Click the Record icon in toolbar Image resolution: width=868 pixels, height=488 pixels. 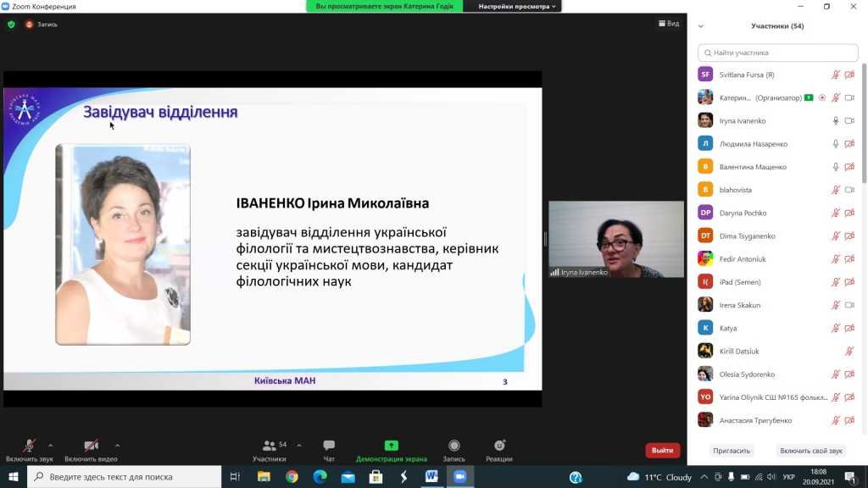454,446
